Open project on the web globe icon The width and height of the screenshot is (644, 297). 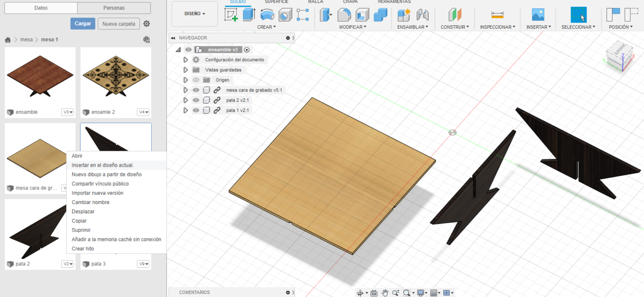[x=146, y=40]
